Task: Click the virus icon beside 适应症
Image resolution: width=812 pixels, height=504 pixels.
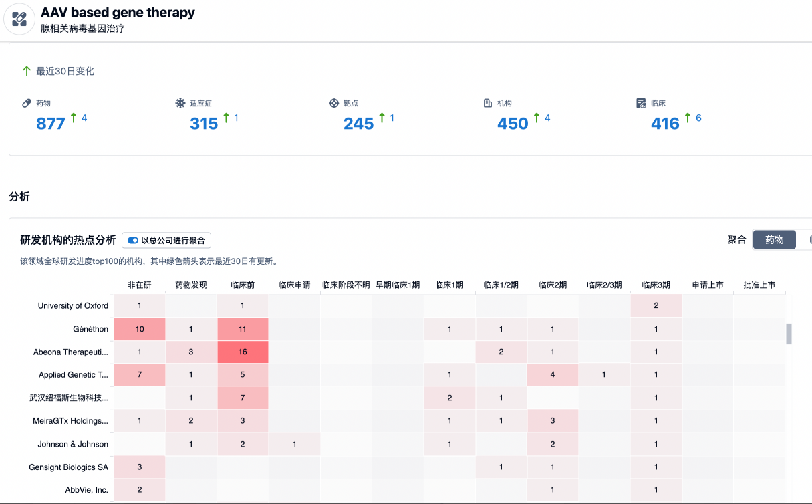Action: click(x=180, y=103)
